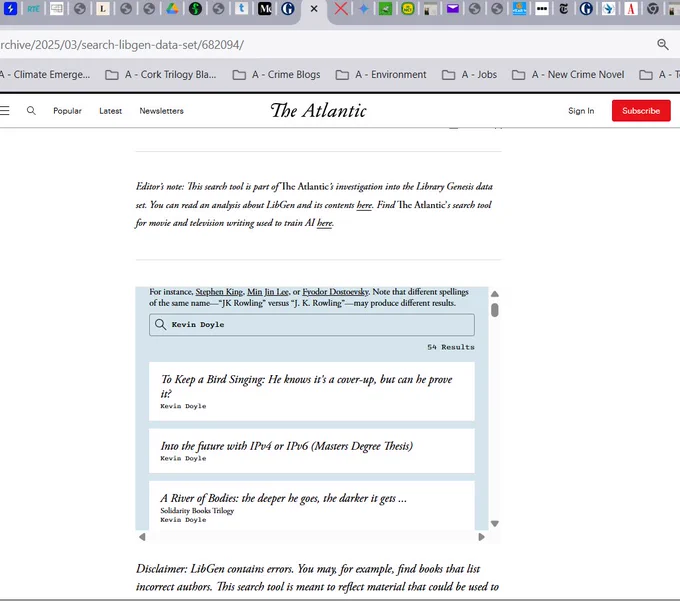Click 'Solidarity Books Trilogy' series text
680x601 pixels.
(197, 511)
